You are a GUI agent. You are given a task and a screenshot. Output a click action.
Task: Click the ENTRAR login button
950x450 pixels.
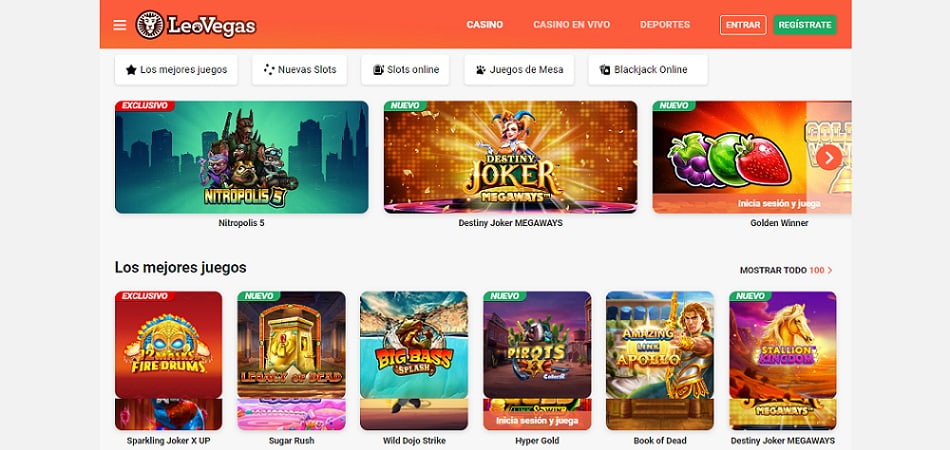tap(743, 25)
